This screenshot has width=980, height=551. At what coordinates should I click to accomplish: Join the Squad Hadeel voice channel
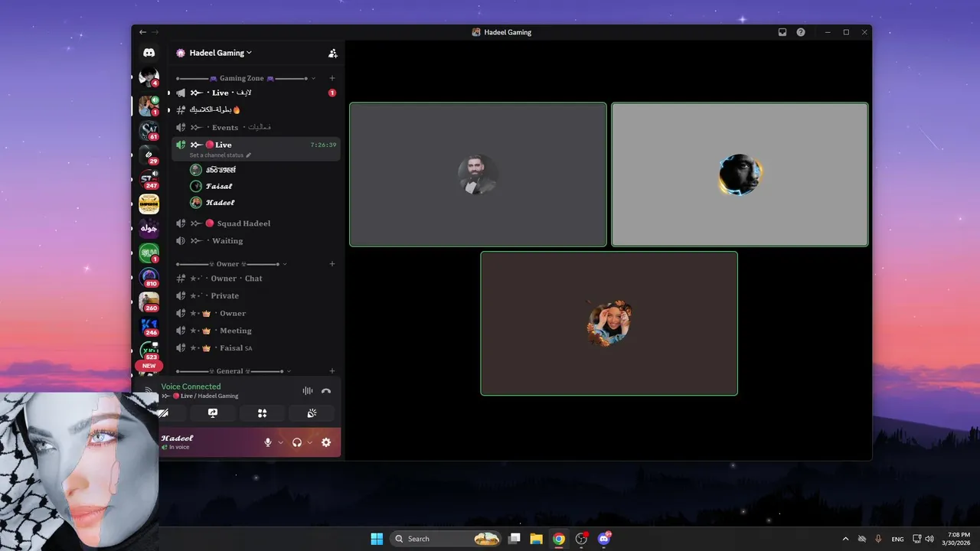point(256,223)
